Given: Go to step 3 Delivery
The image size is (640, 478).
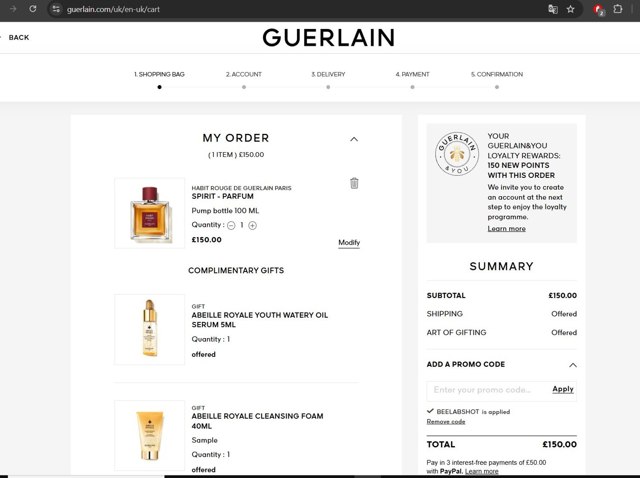Looking at the screenshot, I should tap(328, 74).
